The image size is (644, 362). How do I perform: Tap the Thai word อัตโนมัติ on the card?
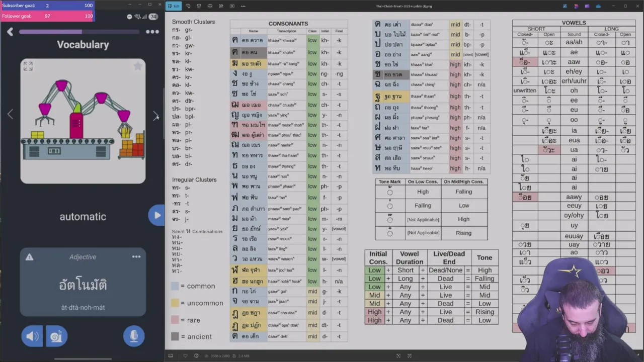point(83,285)
